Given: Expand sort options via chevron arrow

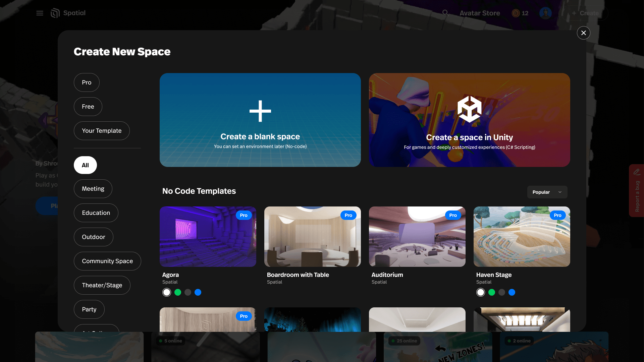Looking at the screenshot, I should [x=560, y=192].
